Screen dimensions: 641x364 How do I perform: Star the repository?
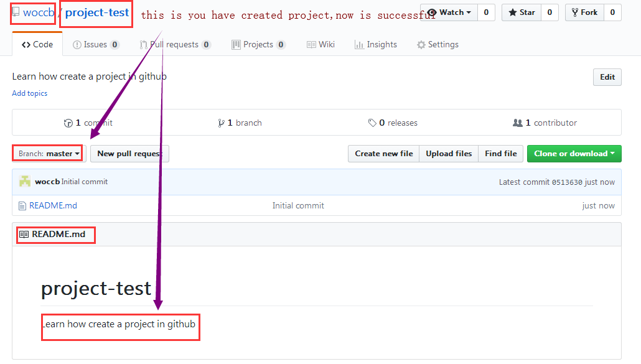click(522, 12)
